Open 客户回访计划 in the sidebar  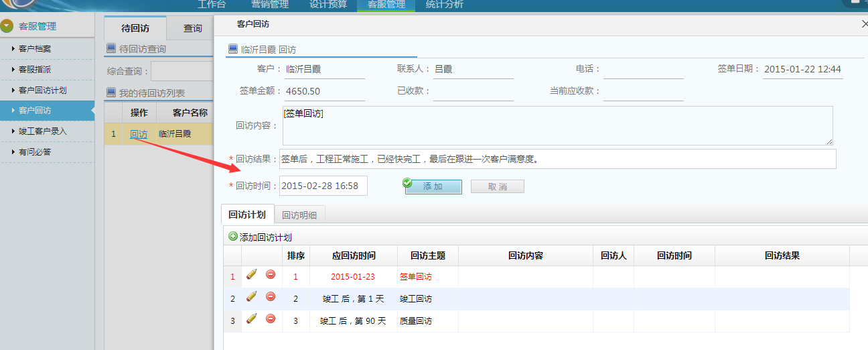point(43,91)
